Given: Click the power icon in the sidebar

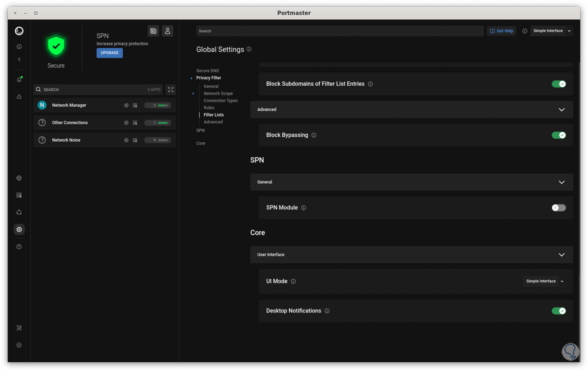Looking at the screenshot, I should click(x=19, y=345).
